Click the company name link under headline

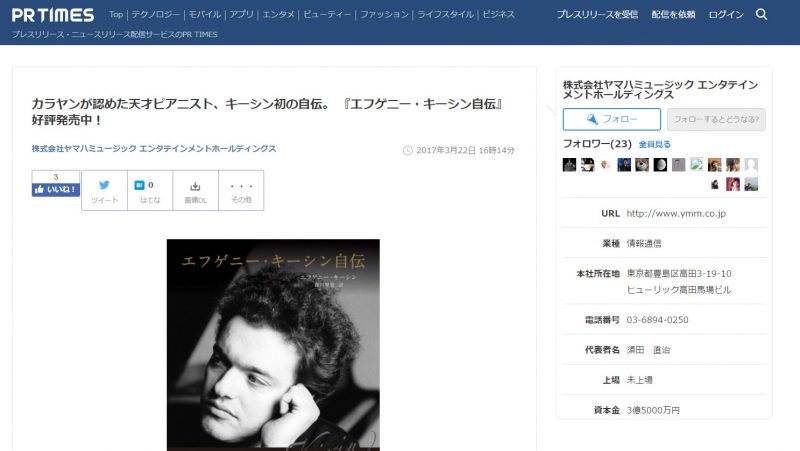pos(154,148)
